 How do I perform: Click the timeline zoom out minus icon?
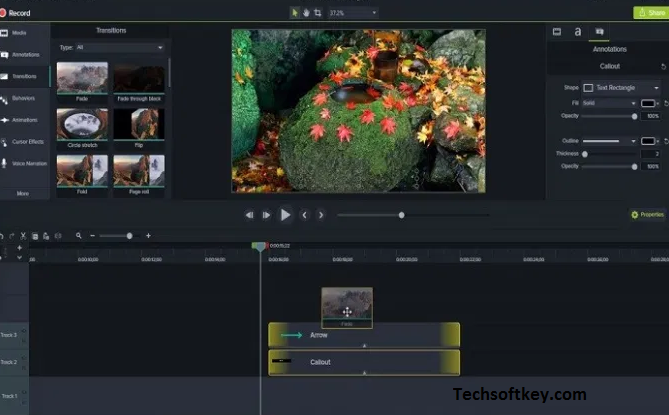pos(92,236)
